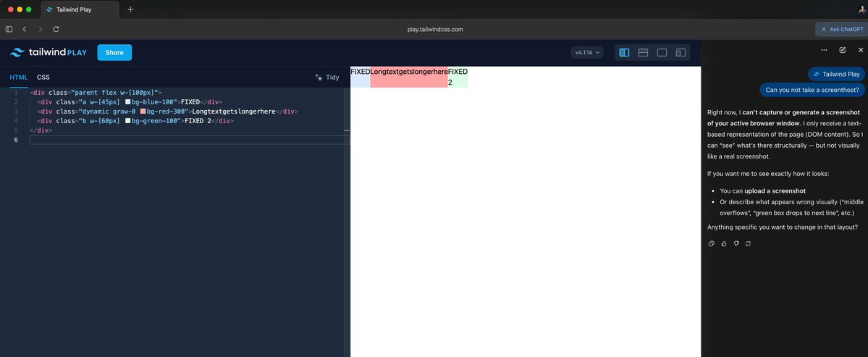
Task: Start a new chat with the compose icon
Action: coord(843,50)
